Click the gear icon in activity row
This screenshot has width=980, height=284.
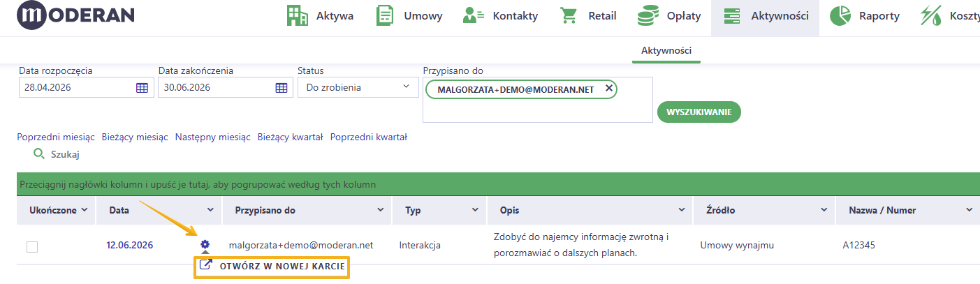click(205, 244)
